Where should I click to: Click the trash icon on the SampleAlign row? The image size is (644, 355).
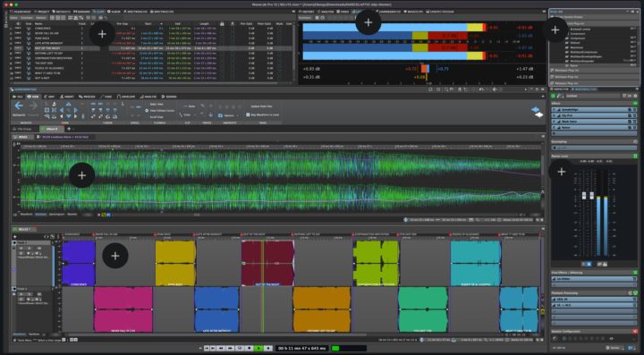[x=634, y=110]
